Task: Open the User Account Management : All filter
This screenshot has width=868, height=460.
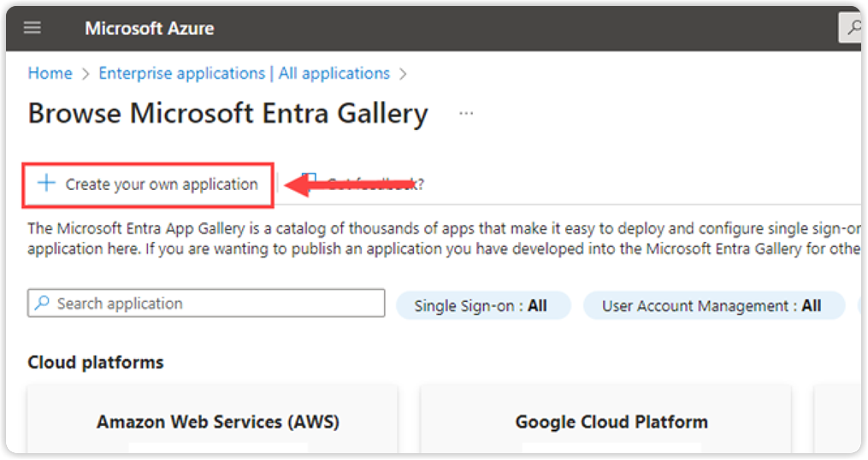Action: pyautogui.click(x=713, y=305)
